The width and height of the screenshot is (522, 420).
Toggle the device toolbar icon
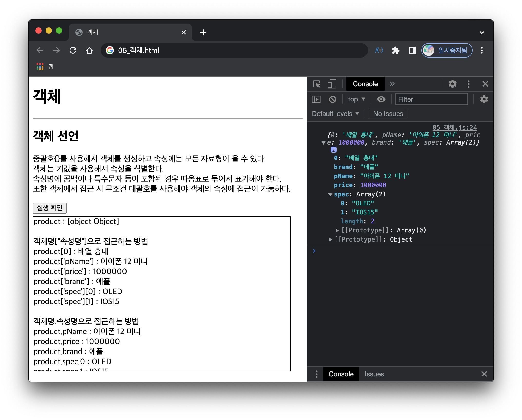332,84
